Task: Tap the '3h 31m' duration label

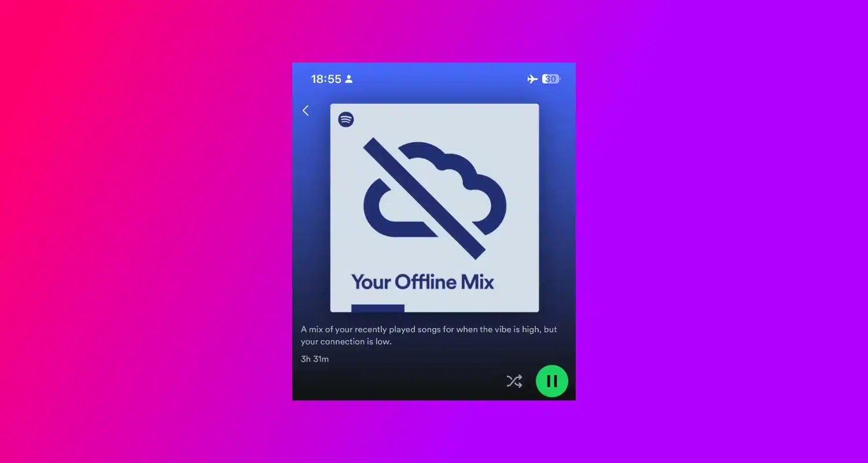Action: (x=315, y=359)
